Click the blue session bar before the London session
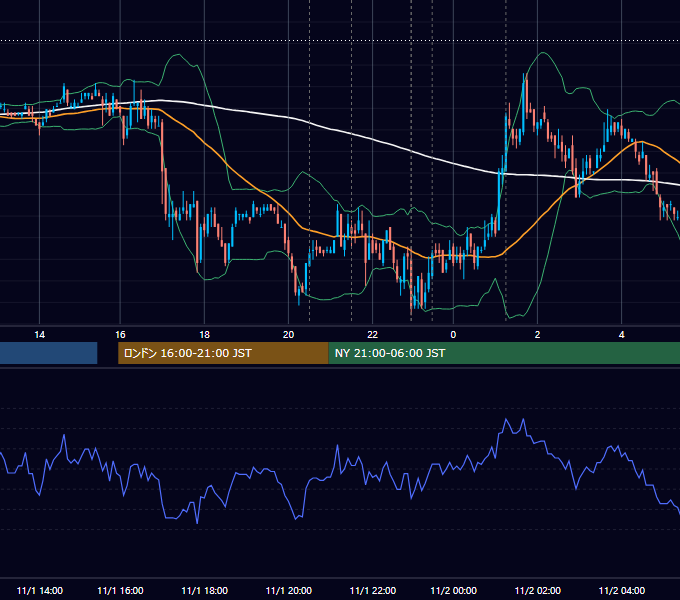The width and height of the screenshot is (680, 600). tap(49, 353)
